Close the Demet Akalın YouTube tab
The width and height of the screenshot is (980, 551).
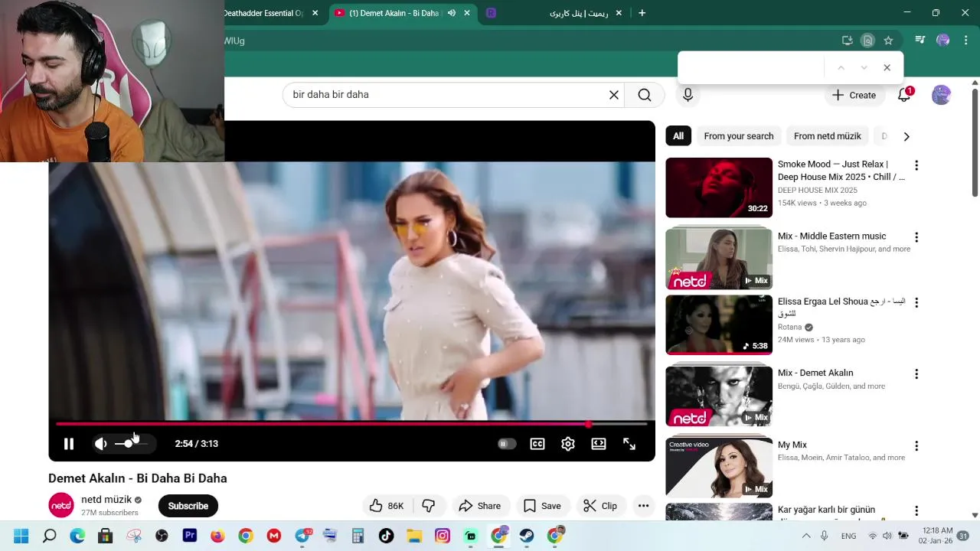pyautogui.click(x=467, y=13)
